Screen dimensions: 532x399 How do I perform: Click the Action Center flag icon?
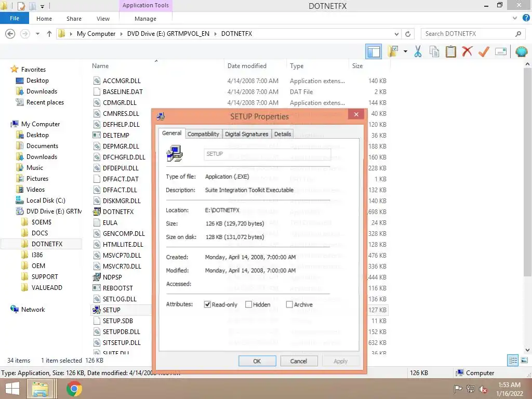pyautogui.click(x=458, y=389)
